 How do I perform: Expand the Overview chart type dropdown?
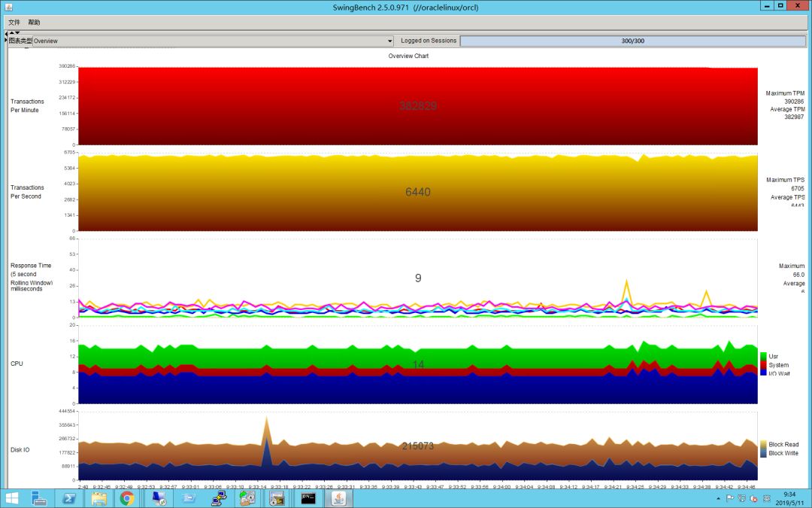[389, 41]
